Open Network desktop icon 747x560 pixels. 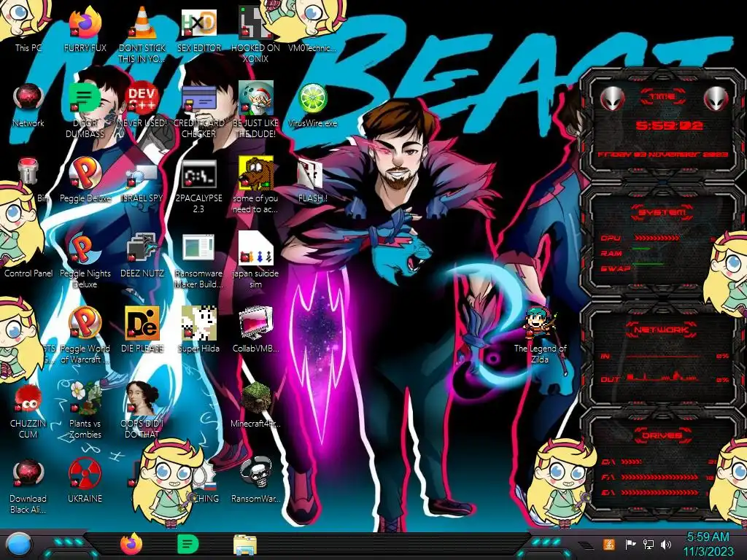click(x=28, y=105)
